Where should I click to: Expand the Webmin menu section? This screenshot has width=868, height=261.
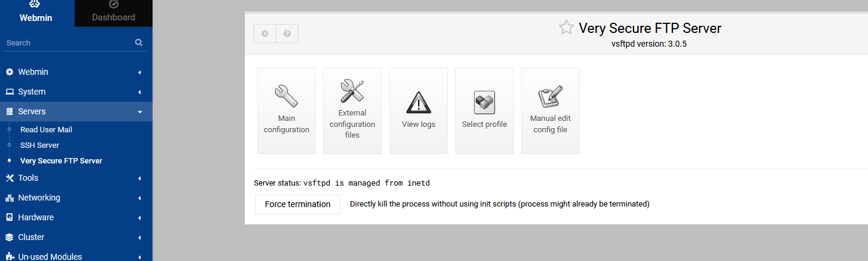pos(76,72)
